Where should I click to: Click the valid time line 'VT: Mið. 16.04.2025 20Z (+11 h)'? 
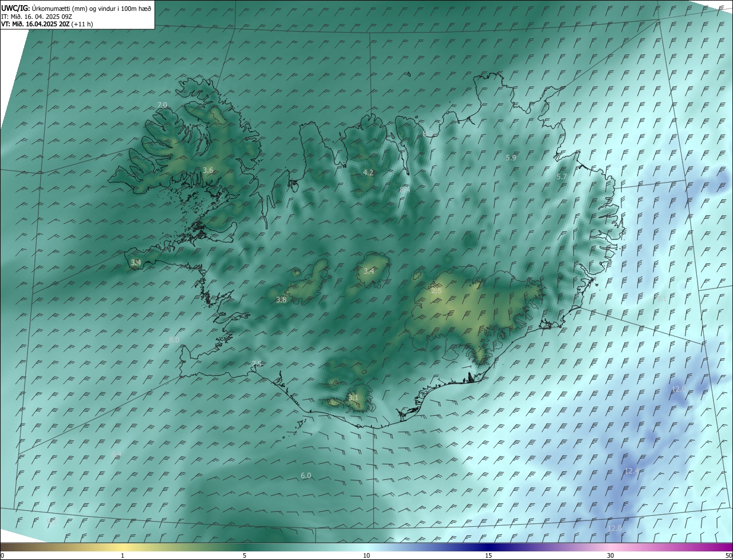(x=46, y=24)
